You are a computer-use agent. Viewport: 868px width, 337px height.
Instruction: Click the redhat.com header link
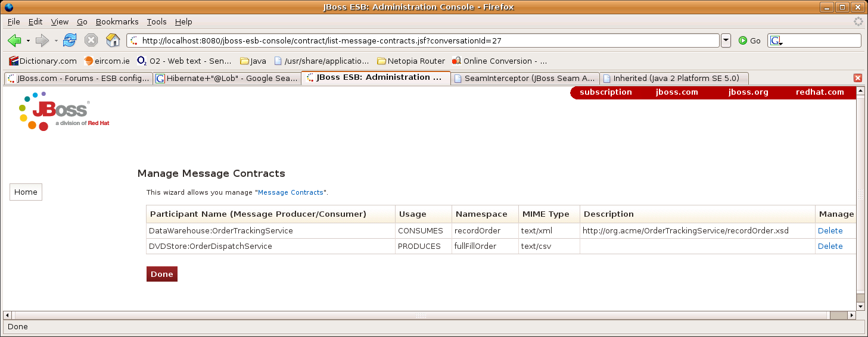(820, 92)
